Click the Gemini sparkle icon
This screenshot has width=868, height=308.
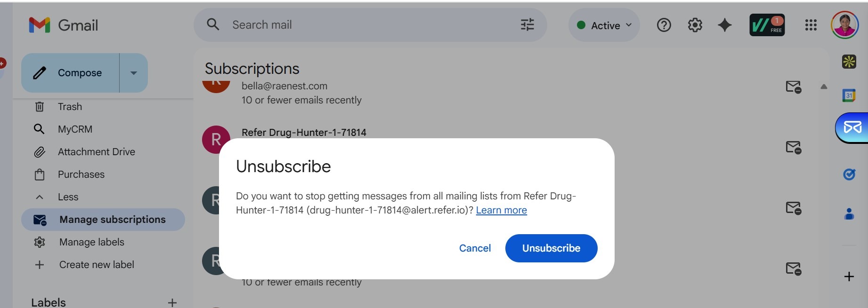(x=725, y=25)
